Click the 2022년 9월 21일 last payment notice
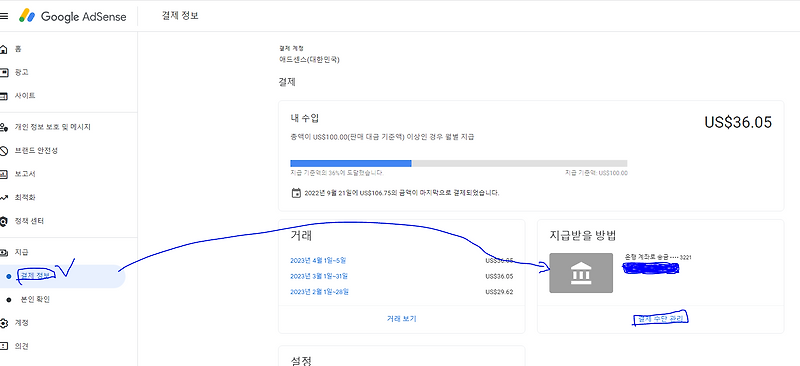800x366 pixels. pos(402,193)
